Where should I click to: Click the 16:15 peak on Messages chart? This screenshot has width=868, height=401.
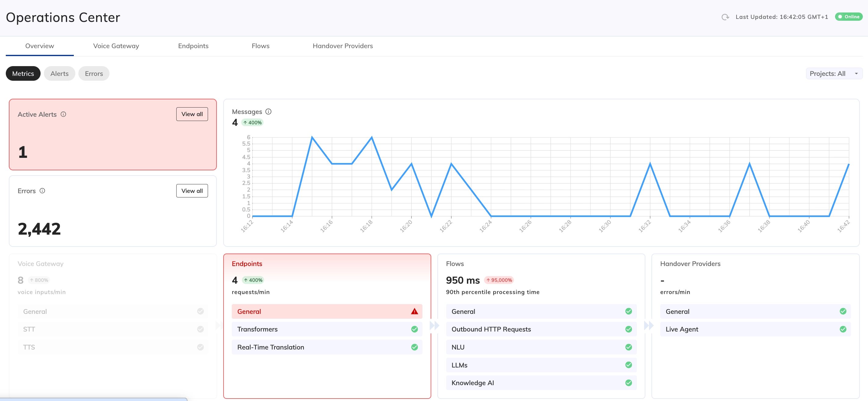tap(312, 137)
